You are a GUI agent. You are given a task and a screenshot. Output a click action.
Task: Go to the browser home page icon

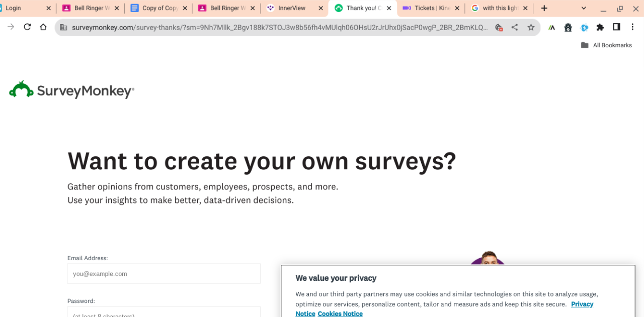[x=43, y=27]
